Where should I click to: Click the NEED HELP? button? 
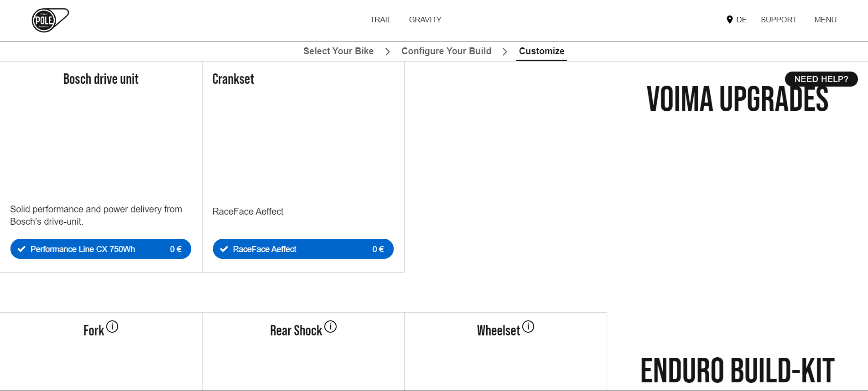821,79
